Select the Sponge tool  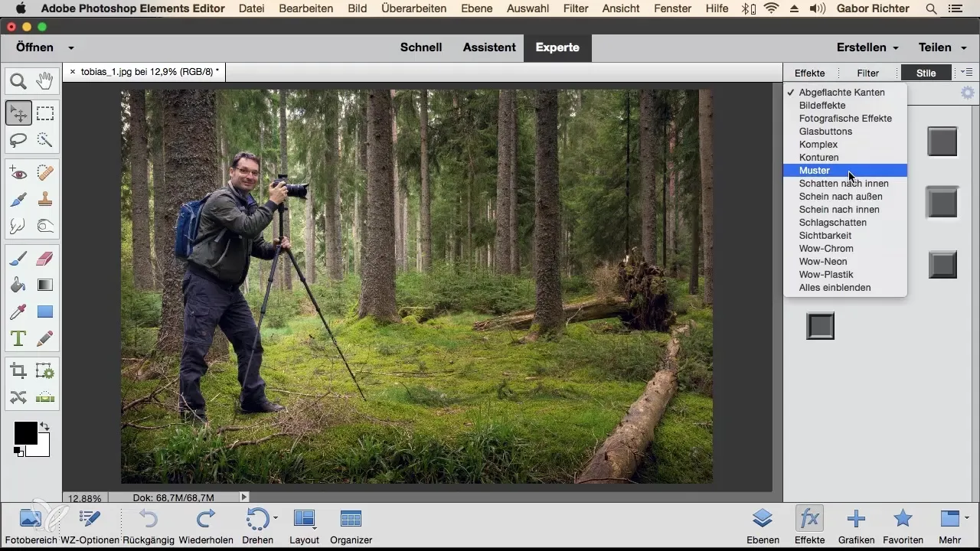[45, 226]
